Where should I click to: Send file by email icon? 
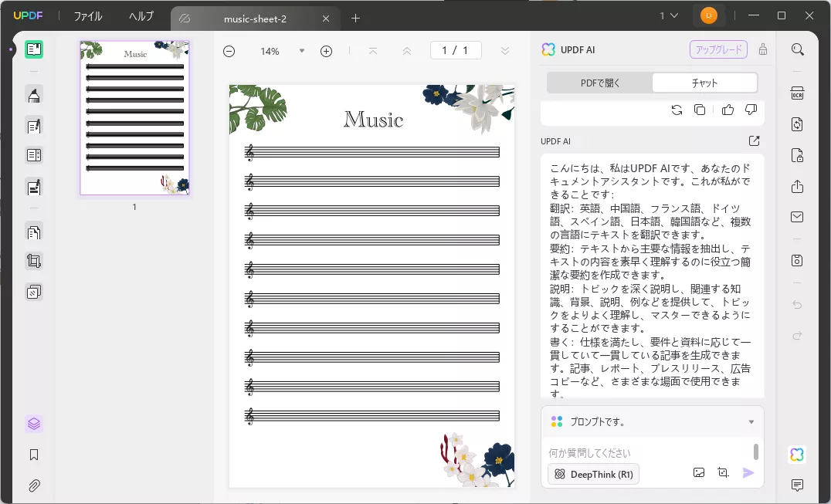click(798, 217)
